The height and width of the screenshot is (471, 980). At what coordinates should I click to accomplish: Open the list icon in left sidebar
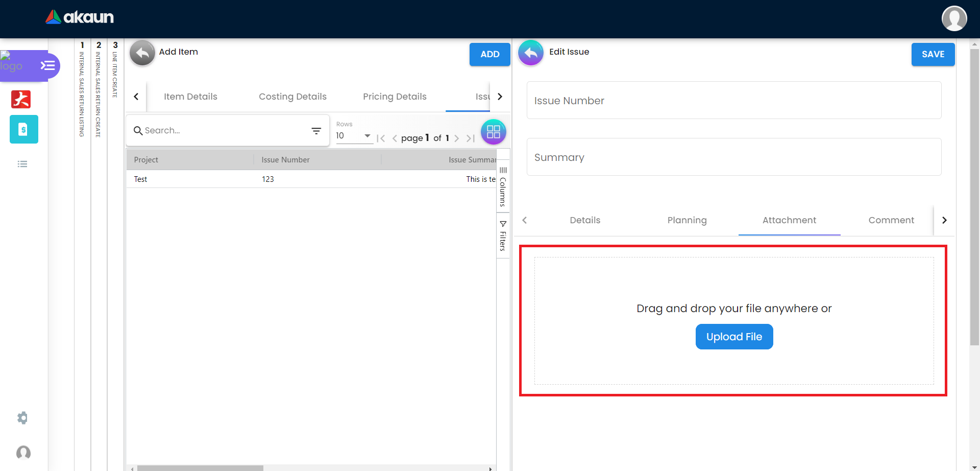[22, 164]
